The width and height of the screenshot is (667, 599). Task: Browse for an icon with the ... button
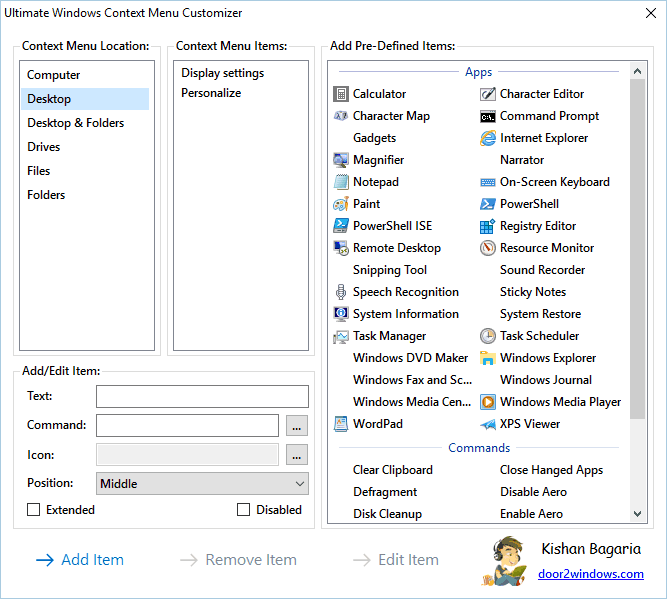pyautogui.click(x=297, y=454)
